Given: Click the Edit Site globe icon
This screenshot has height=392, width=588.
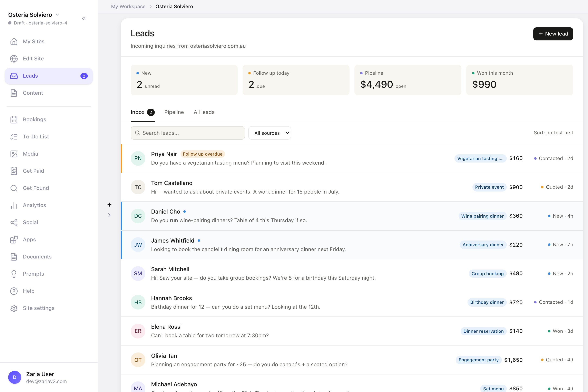Looking at the screenshot, I should (14, 59).
